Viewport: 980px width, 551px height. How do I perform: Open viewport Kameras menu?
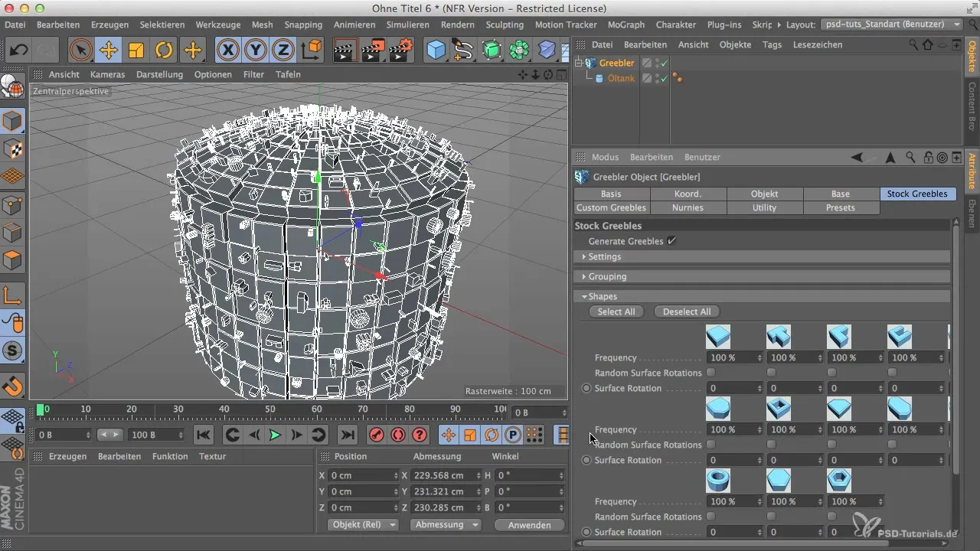tap(107, 74)
